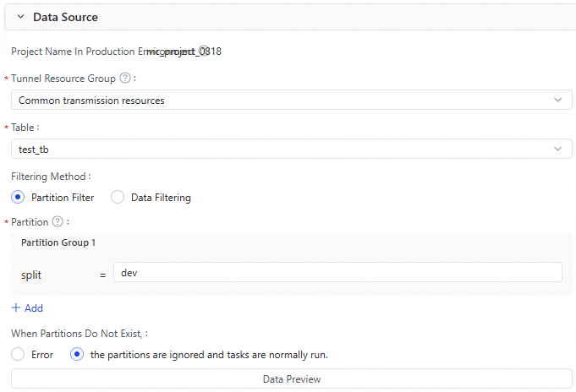Viewport: 576px width, 392px height.
Task: Select Error for when partitions do not exist
Action: pos(19,355)
